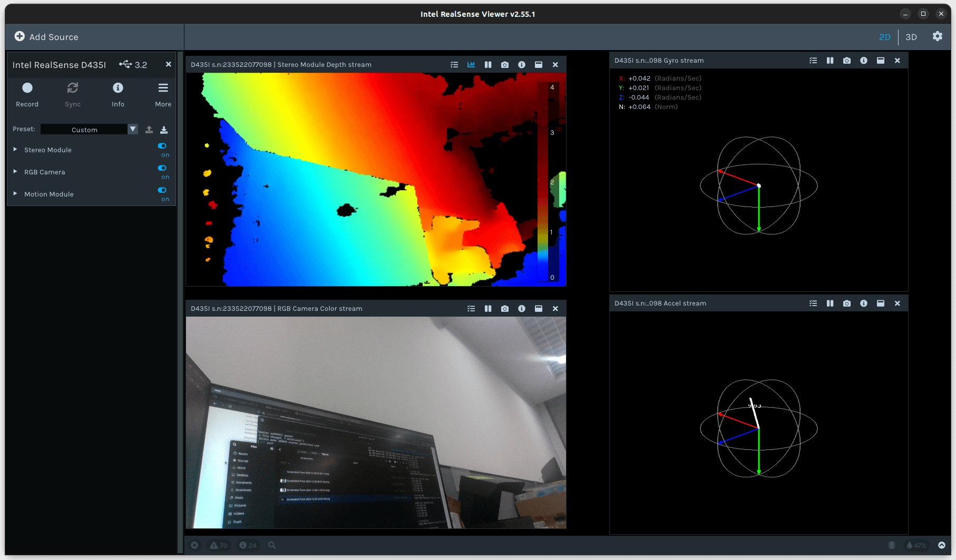Take snapshot of the Color stream

505,309
